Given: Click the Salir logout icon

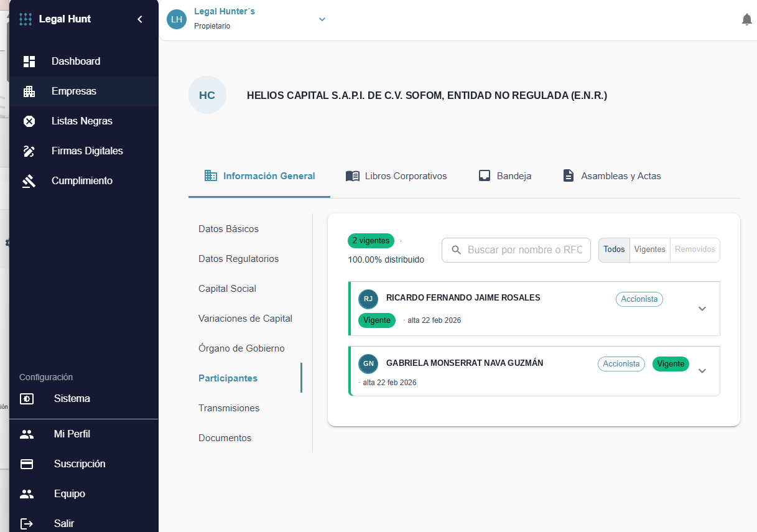Looking at the screenshot, I should coord(27,523).
